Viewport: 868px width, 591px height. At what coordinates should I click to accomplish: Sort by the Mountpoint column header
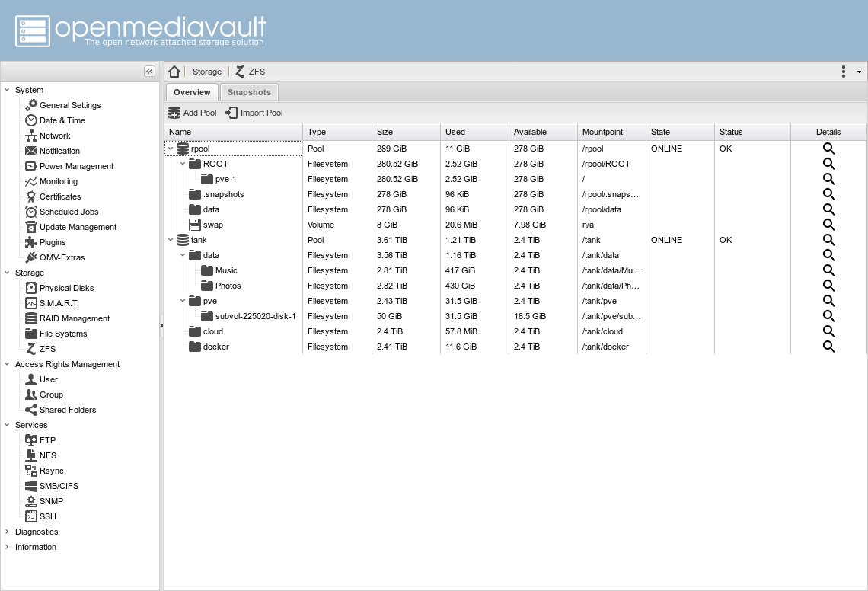(611, 132)
